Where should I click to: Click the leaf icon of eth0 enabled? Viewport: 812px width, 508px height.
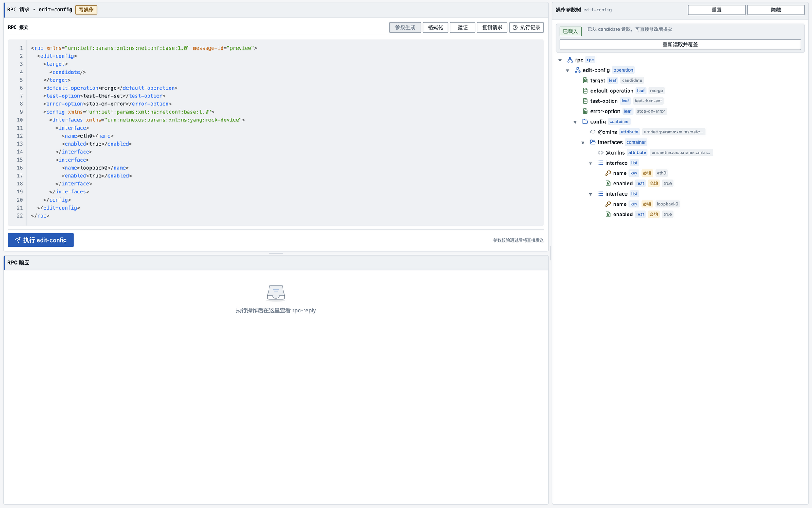608,183
